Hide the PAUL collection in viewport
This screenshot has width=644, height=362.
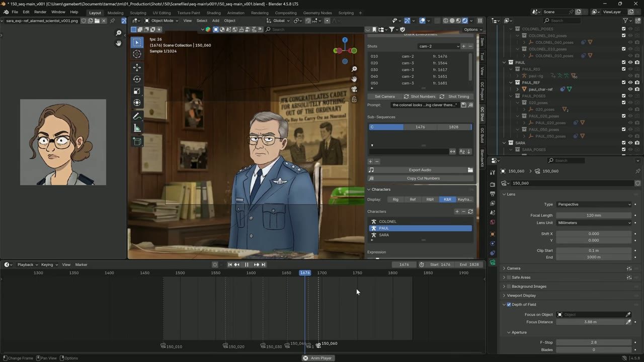tap(630, 62)
